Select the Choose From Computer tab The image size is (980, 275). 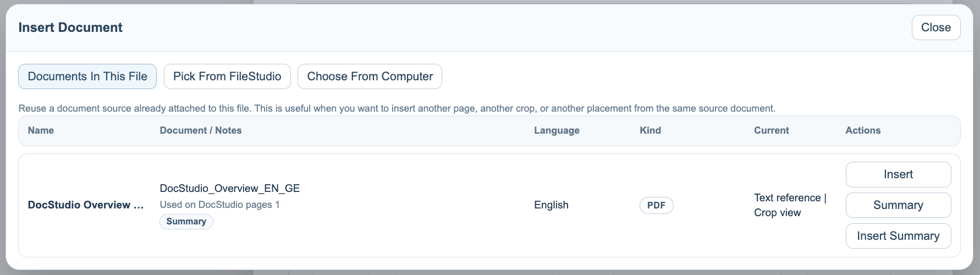coord(370,76)
